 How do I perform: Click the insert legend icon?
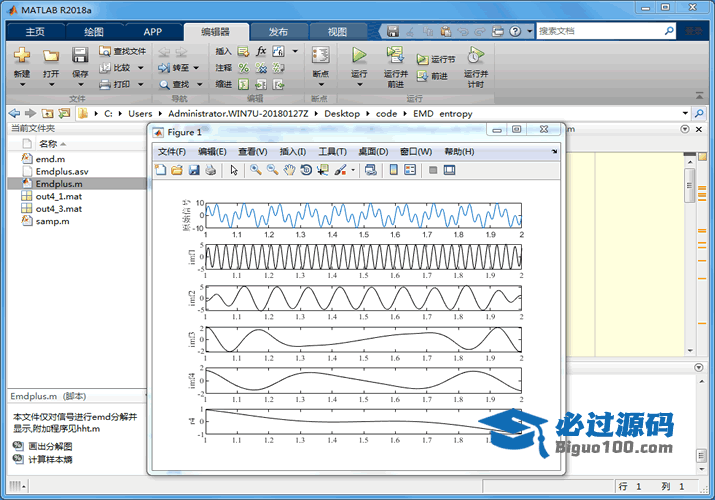click(x=410, y=170)
